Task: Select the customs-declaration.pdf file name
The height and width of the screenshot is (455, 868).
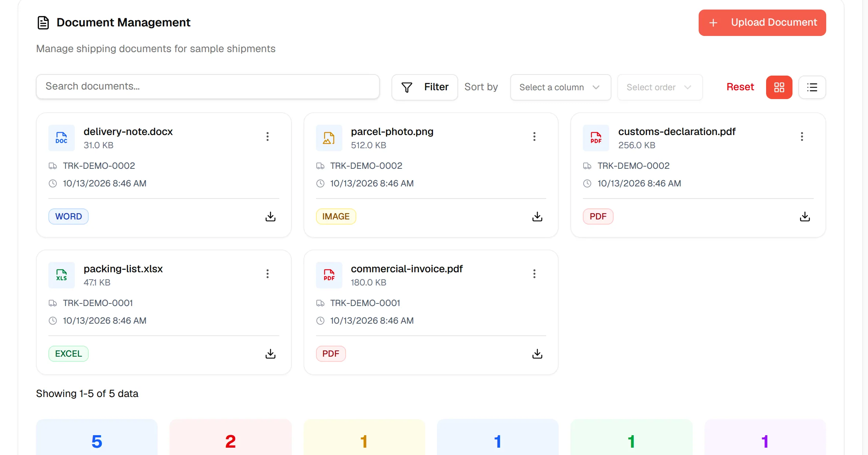Action: (x=677, y=132)
